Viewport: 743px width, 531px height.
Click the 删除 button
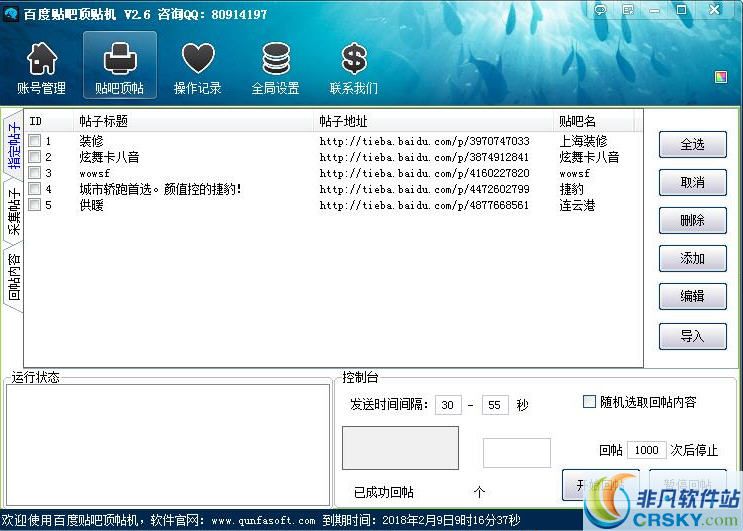(692, 220)
